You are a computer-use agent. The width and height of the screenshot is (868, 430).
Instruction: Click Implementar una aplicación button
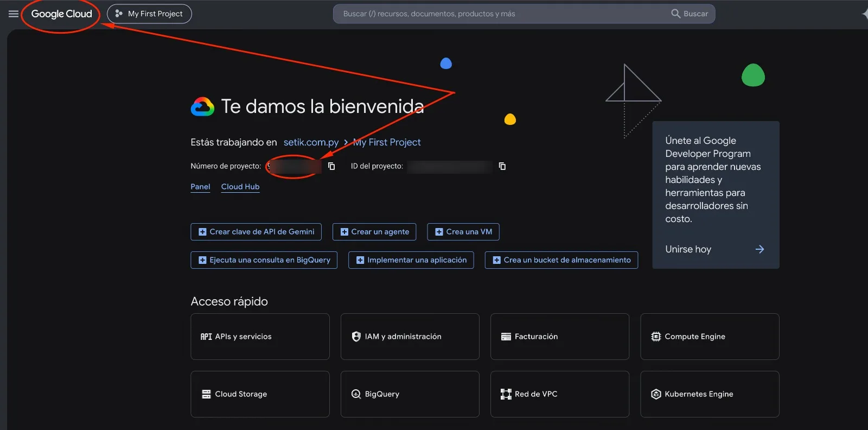(411, 260)
